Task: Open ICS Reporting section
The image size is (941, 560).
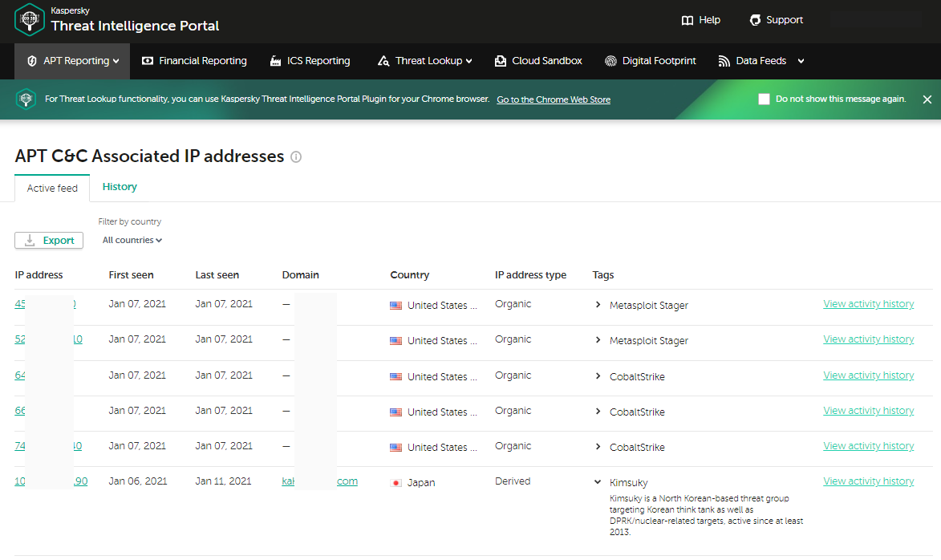Action: (x=310, y=61)
